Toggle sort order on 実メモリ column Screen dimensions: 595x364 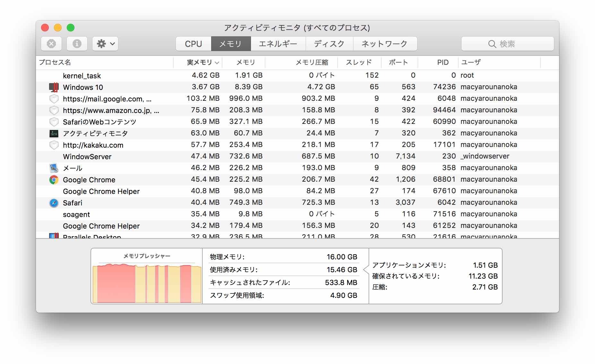click(198, 62)
